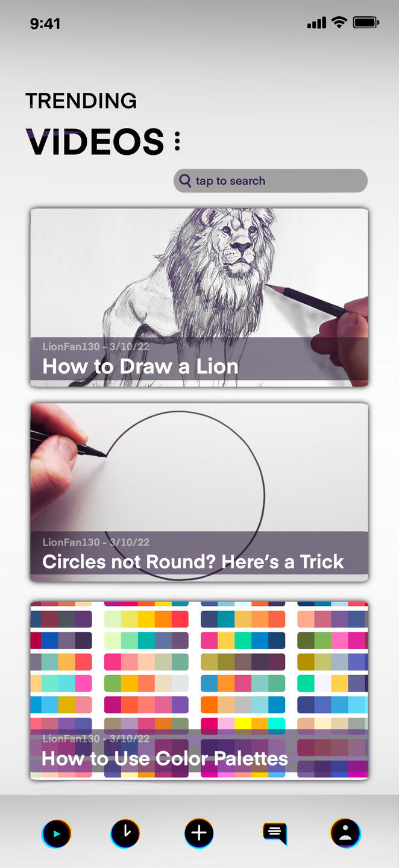Open the chat messages icon
The image size is (399, 868).
(275, 834)
